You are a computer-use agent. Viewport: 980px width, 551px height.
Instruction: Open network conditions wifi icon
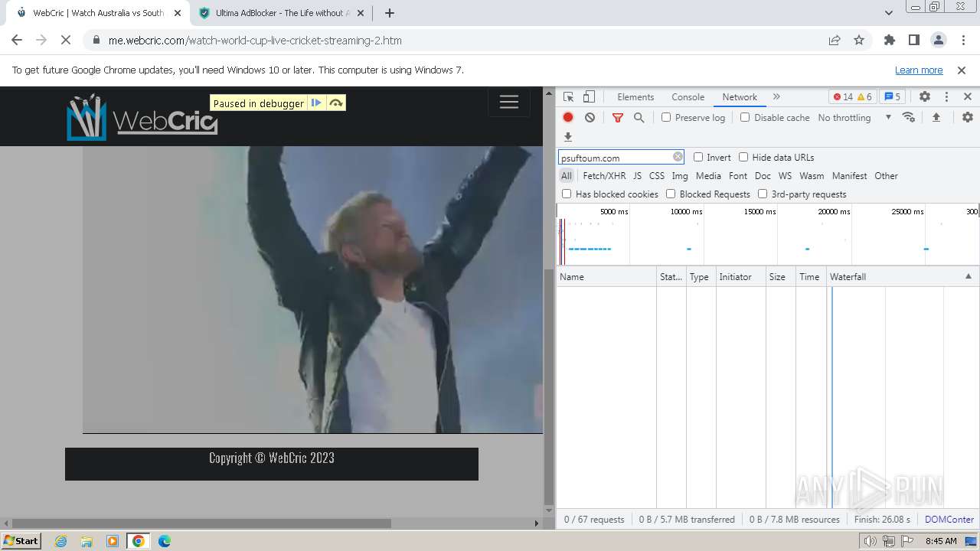tap(909, 117)
